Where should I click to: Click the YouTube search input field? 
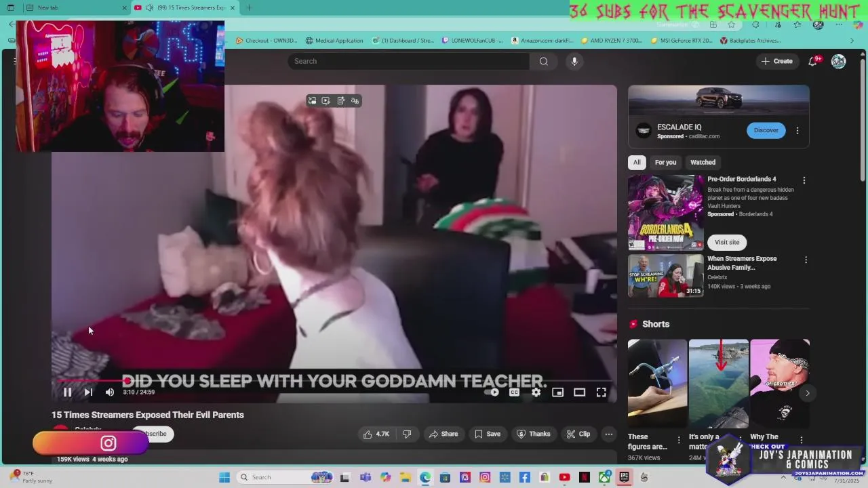tap(408, 61)
